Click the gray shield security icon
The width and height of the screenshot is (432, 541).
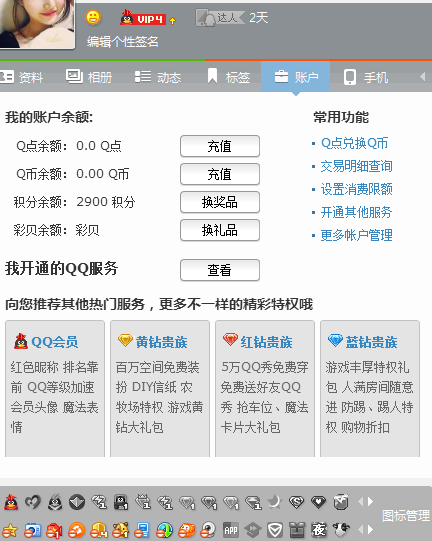pyautogui.click(x=275, y=530)
